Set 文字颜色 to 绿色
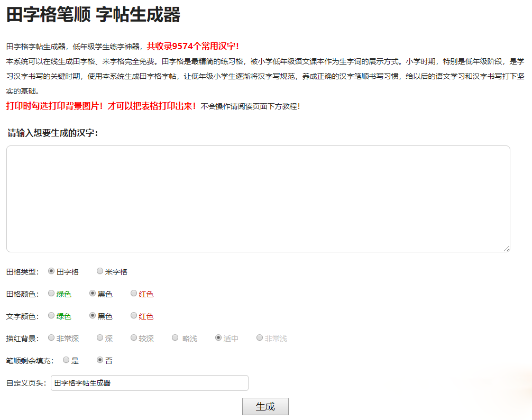The width and height of the screenshot is (532, 420). tap(51, 316)
